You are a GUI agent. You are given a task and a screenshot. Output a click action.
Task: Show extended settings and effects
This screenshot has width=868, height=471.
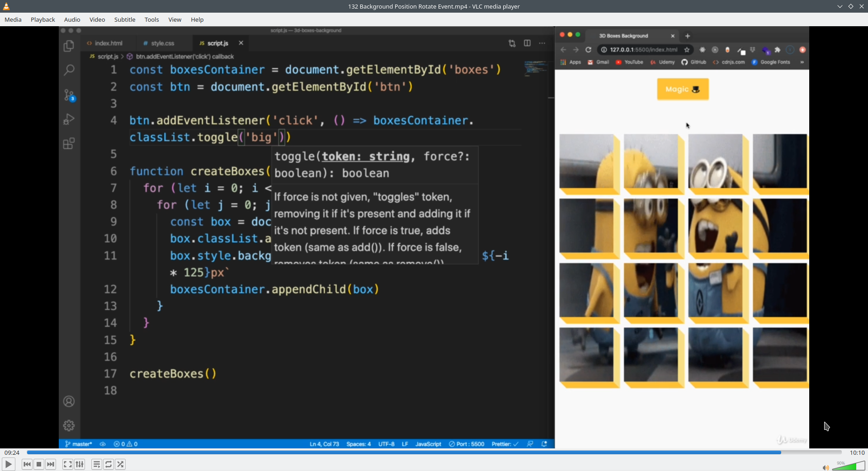pos(80,464)
